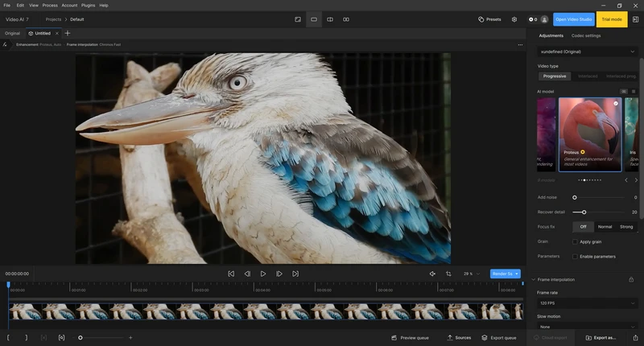Select split-view comparison layout
This screenshot has width=644, height=346.
pos(330,19)
